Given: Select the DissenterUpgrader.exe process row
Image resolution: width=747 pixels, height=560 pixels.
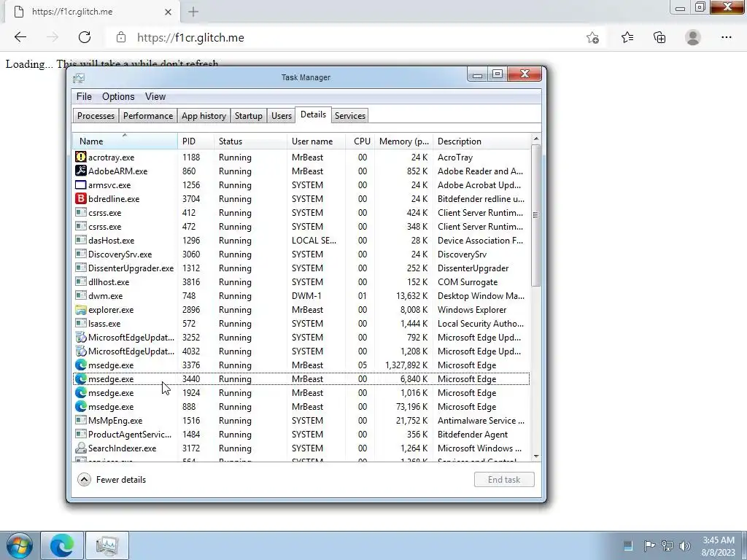Looking at the screenshot, I should [x=301, y=268].
